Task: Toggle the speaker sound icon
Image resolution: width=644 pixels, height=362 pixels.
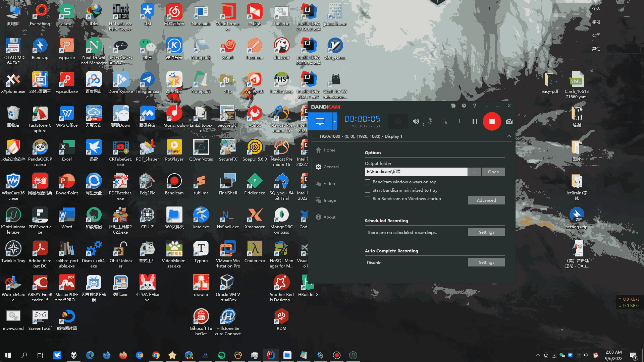Action: pyautogui.click(x=416, y=121)
